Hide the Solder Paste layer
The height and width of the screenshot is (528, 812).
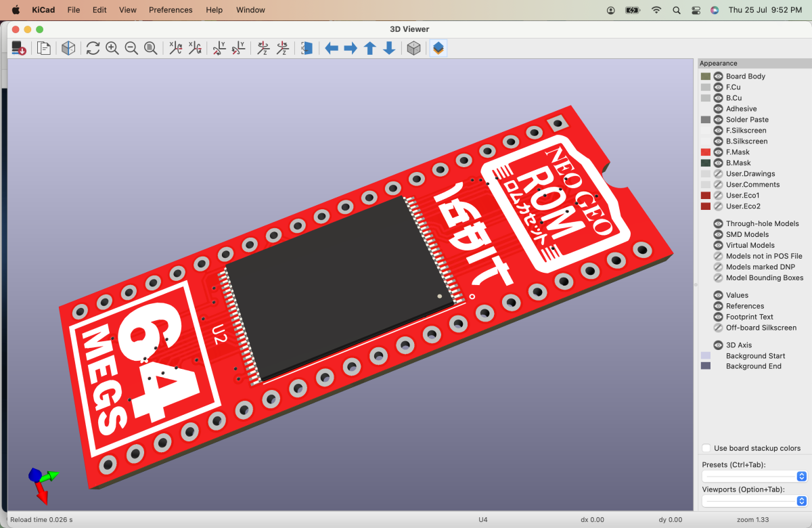pos(719,120)
